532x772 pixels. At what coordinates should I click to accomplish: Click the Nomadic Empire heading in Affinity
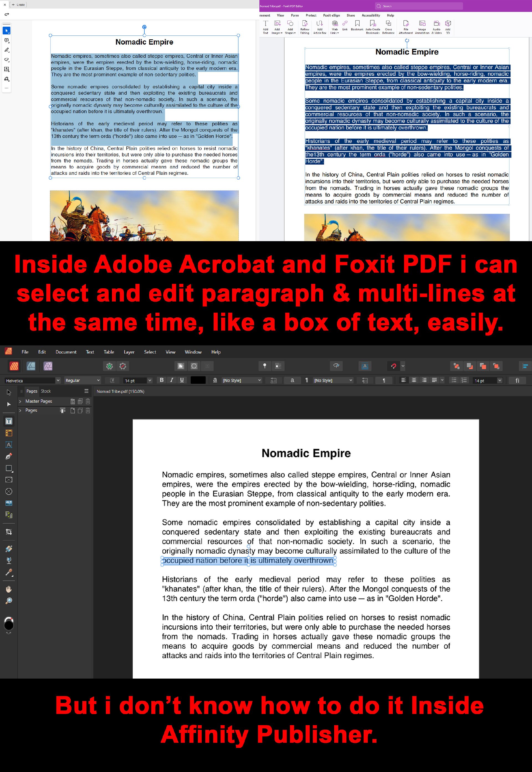(x=306, y=453)
